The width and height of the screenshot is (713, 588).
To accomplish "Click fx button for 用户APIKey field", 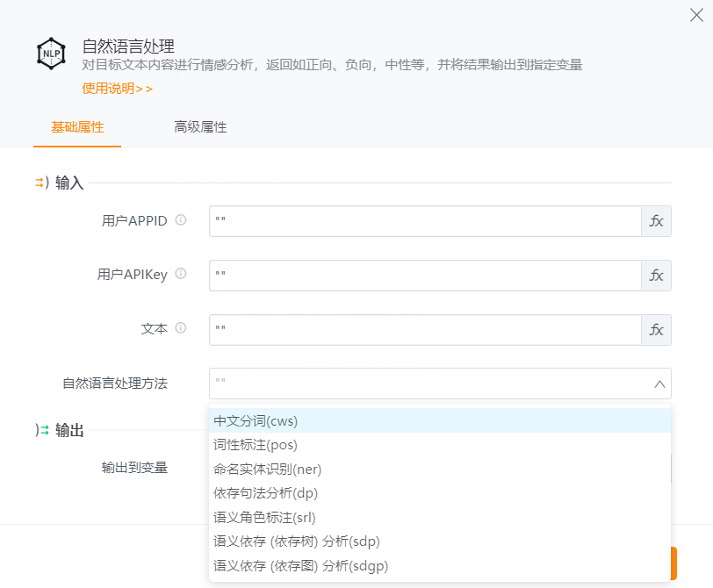I will point(656,276).
